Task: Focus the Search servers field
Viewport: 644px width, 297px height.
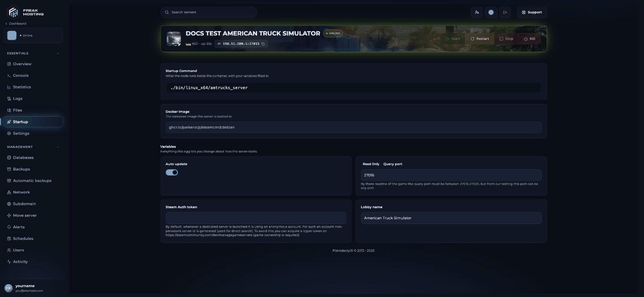Action: (x=209, y=12)
